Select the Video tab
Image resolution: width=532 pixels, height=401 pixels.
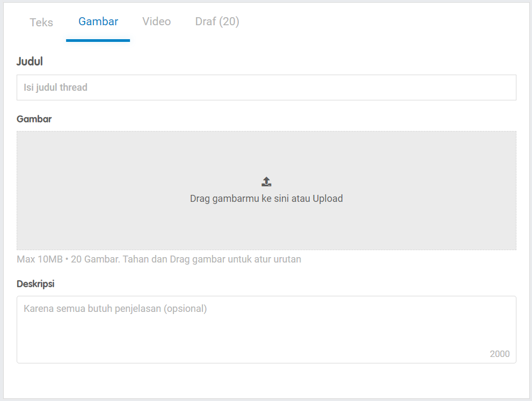pyautogui.click(x=156, y=21)
